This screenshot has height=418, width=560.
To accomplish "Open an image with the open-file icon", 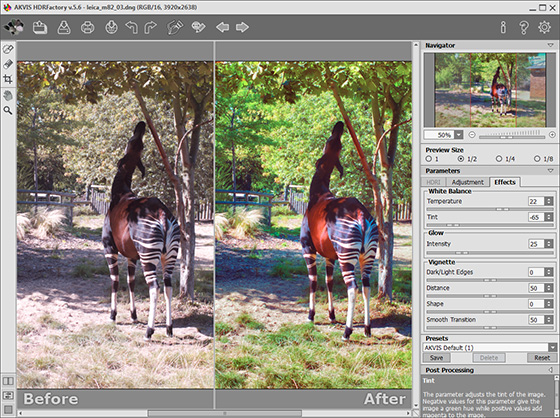I will [x=40, y=28].
